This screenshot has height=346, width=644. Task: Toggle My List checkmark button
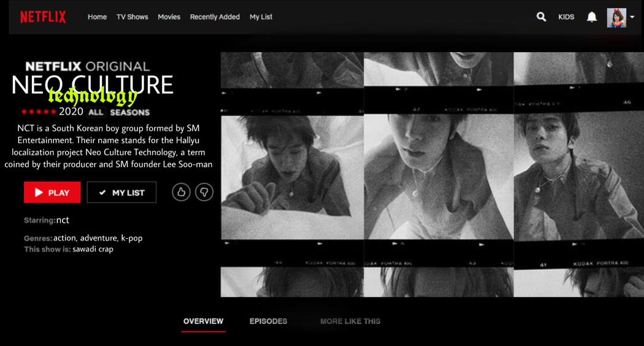(x=121, y=192)
